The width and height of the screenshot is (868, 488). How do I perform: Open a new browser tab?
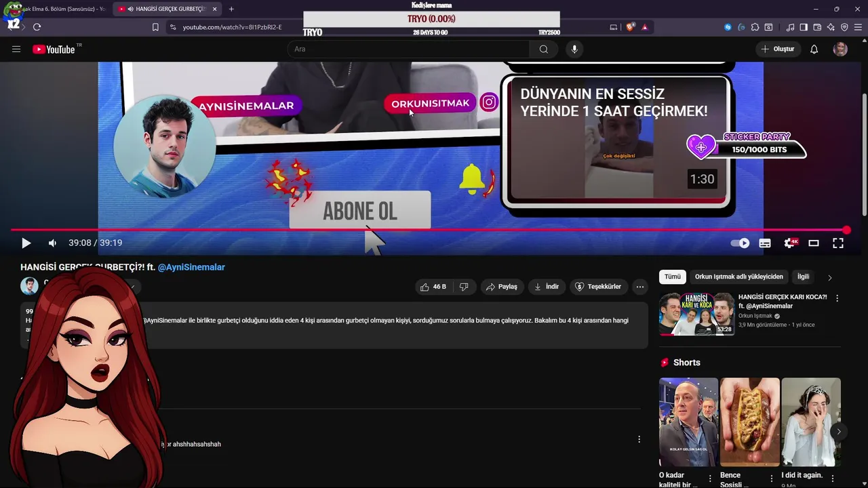tap(231, 9)
